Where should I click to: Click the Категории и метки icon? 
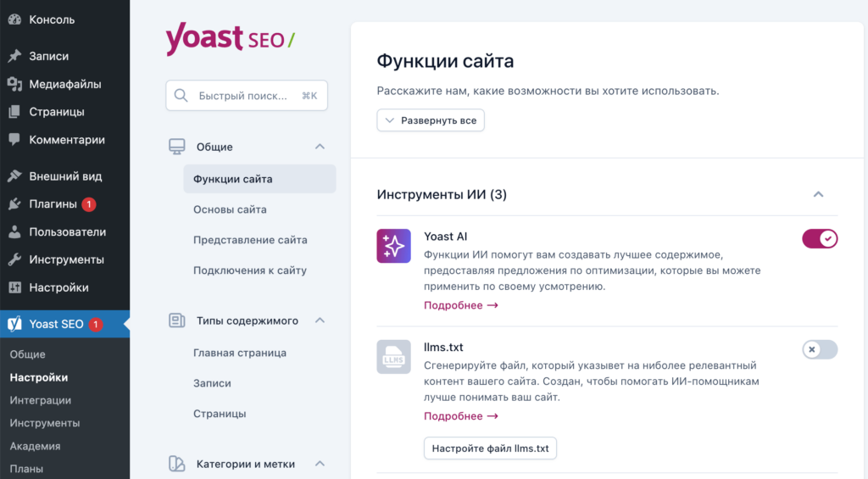[176, 464]
